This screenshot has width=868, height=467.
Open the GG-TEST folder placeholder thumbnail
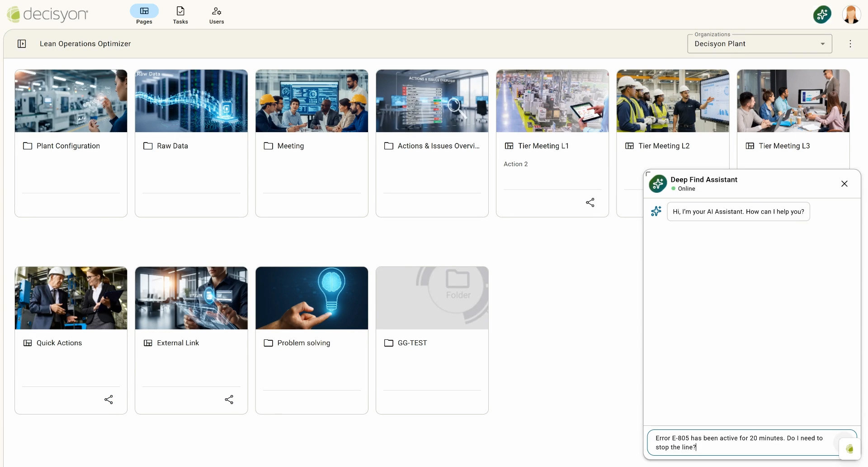coord(432,298)
